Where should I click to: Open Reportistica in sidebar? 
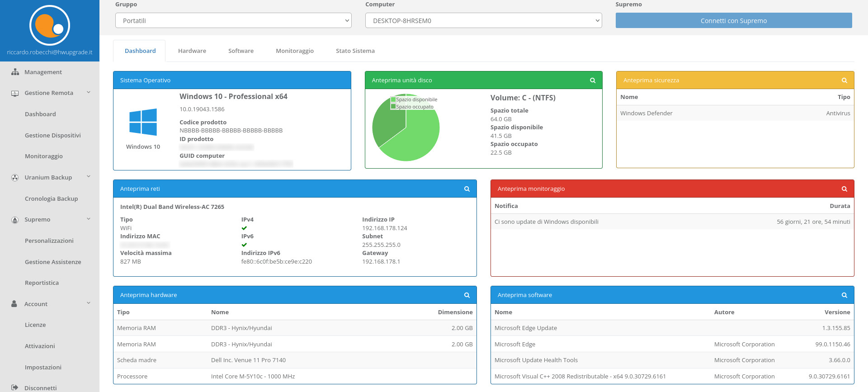(42, 283)
